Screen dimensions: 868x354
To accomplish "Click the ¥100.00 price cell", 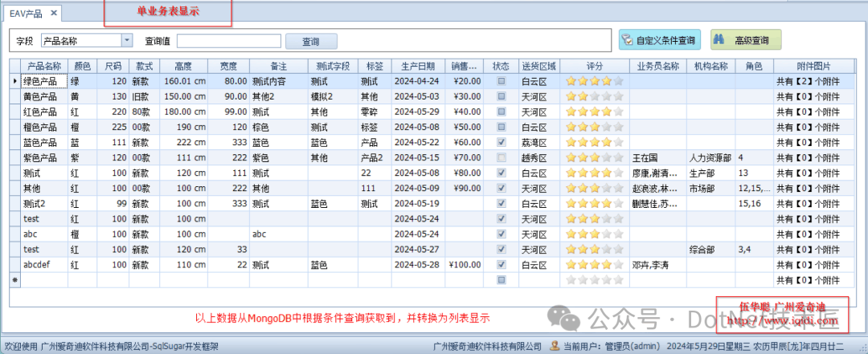I will point(465,264).
